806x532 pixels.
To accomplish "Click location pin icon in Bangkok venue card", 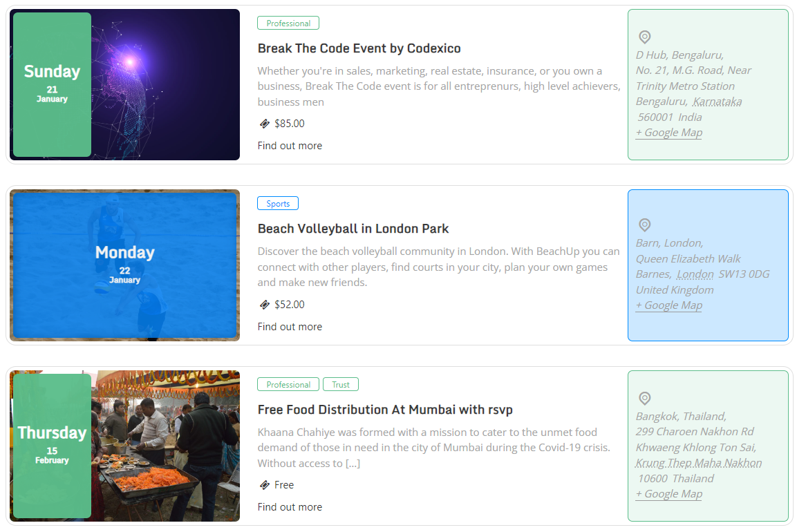I will [644, 399].
